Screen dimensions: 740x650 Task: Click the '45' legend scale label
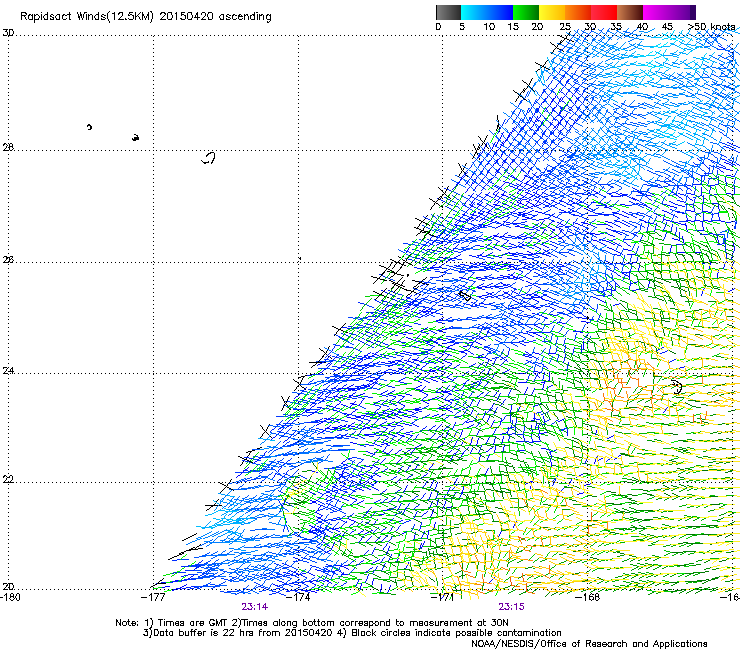(667, 27)
